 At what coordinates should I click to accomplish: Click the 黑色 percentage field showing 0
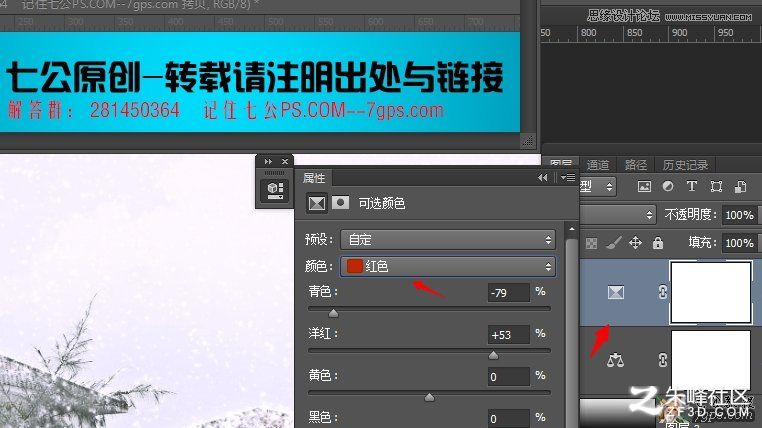click(508, 418)
